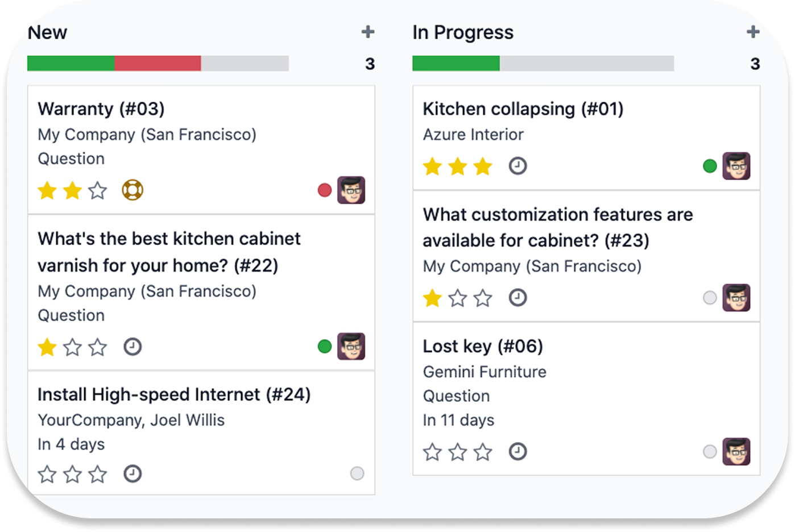The height and width of the screenshot is (532, 795).
Task: Open grey state dropdown on Install High-speed Internet ticket
Action: click(x=357, y=473)
